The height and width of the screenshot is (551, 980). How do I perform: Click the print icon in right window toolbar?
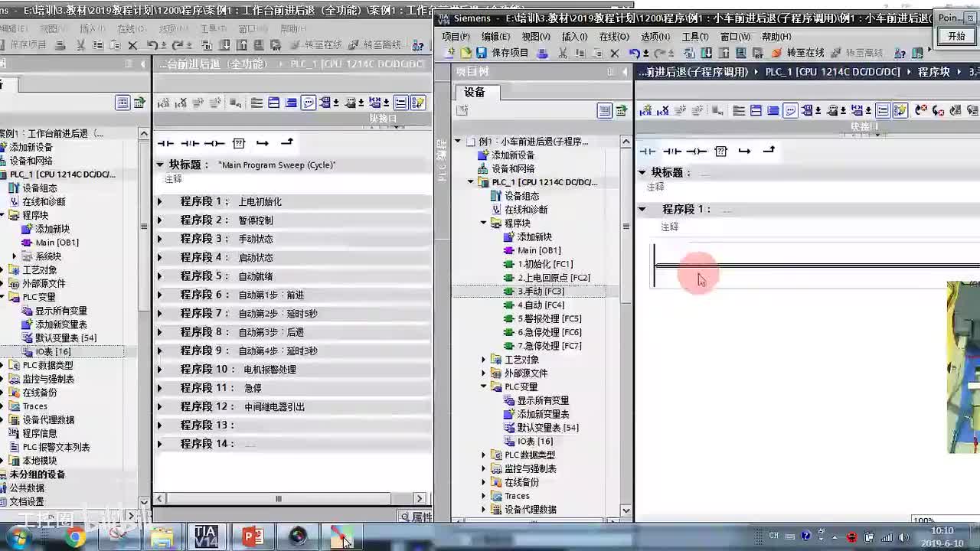543,53
